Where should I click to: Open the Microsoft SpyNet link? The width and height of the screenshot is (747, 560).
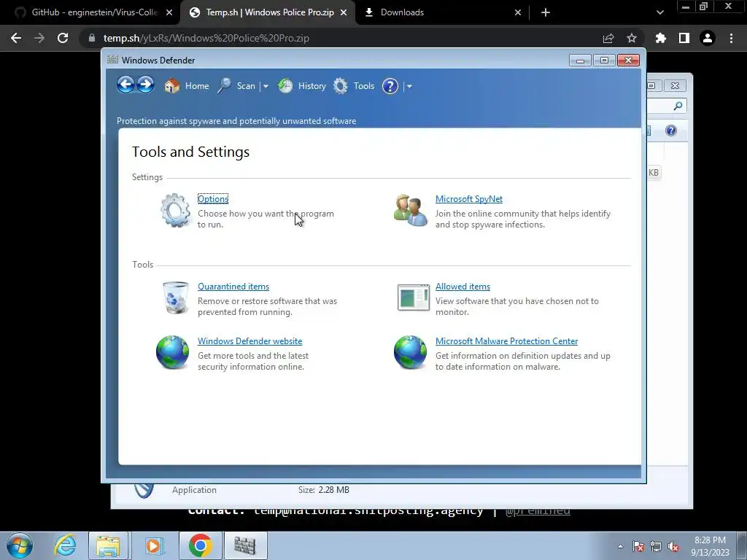[469, 199]
